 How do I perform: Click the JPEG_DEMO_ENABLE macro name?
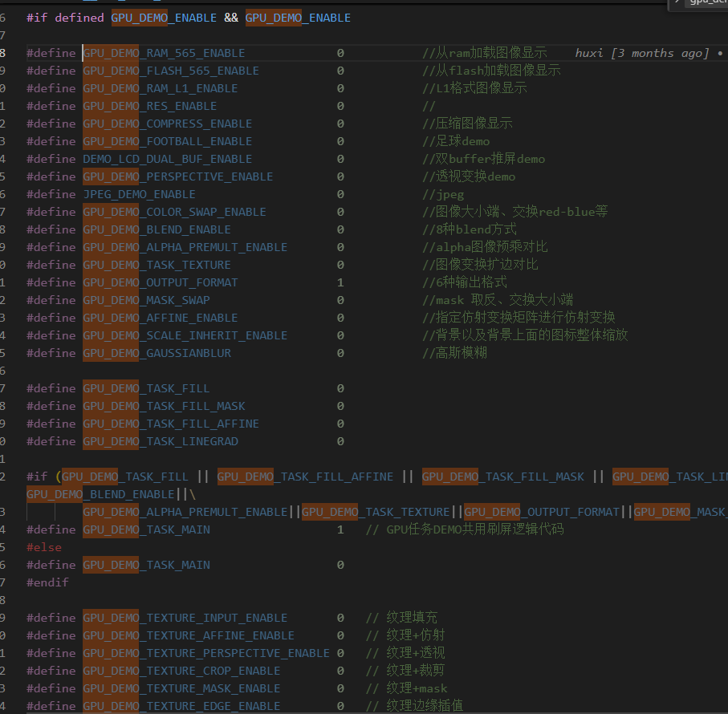point(140,194)
